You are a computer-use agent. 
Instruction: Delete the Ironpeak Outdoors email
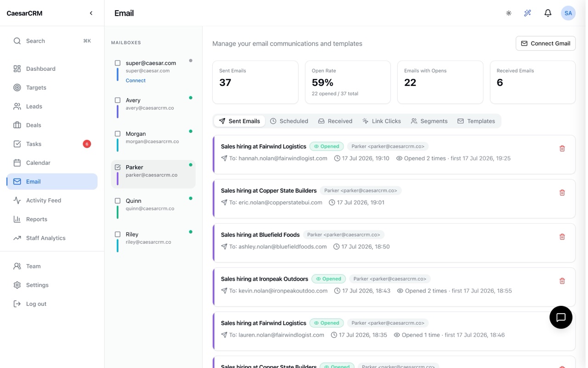(x=562, y=281)
